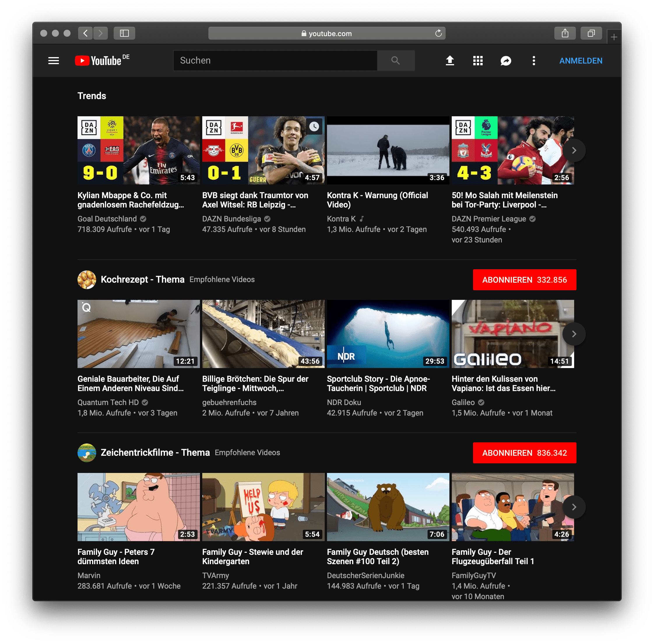This screenshot has height=644, width=654.
Task: Click verified badge next to Quantum Tech HD
Action: 145,402
